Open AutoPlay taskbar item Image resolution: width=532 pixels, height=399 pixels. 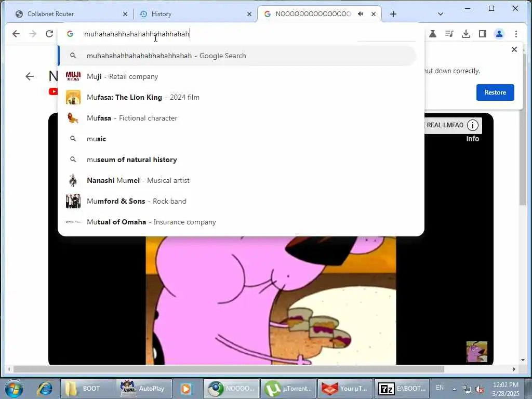tap(144, 389)
